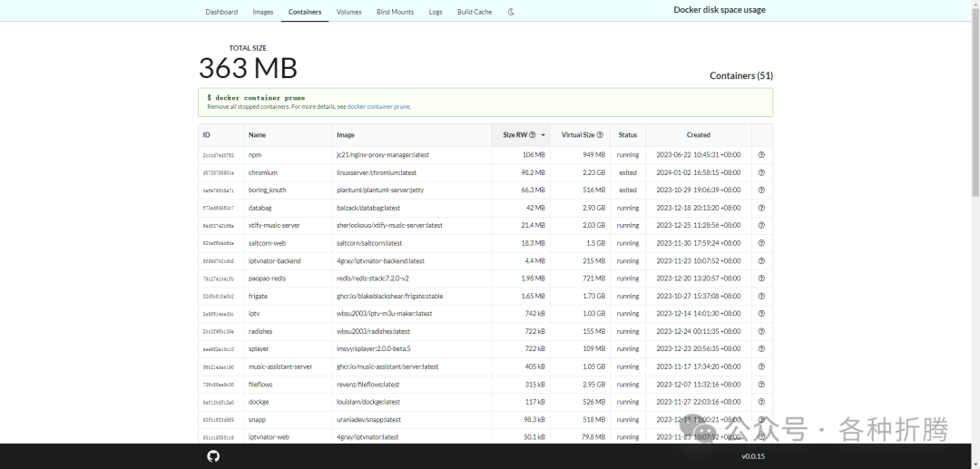980x469 pixels.
Task: Click the Size RW column header label
Action: click(515, 135)
